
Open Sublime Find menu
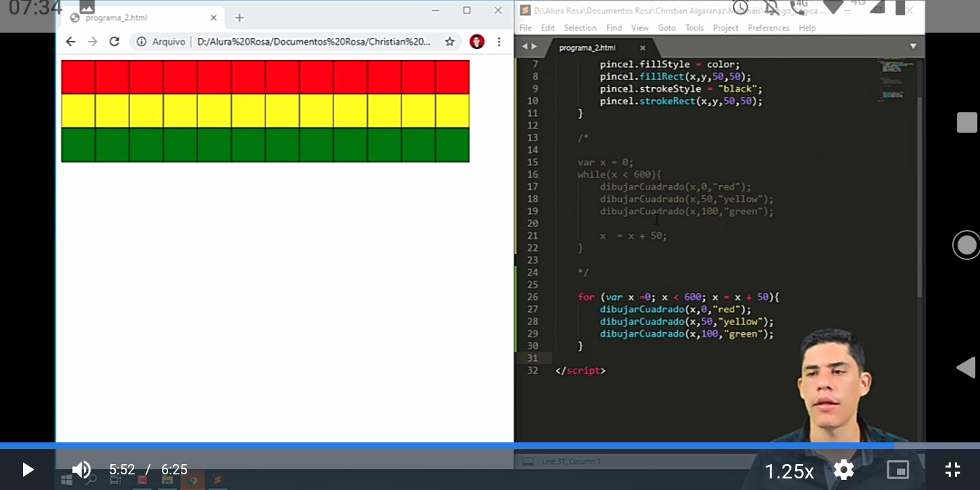(x=614, y=28)
